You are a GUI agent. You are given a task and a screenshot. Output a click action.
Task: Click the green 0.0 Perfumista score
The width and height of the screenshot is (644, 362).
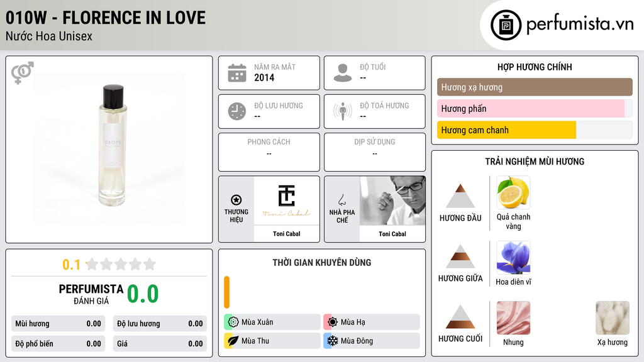click(x=143, y=294)
